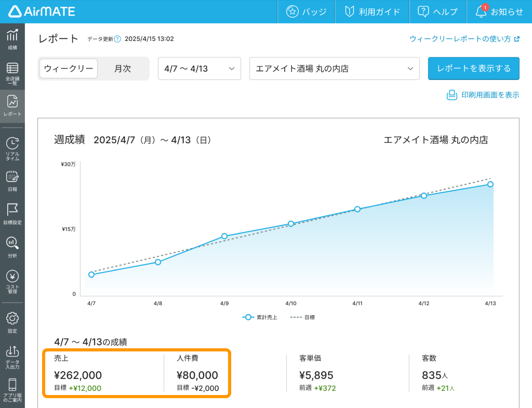Click the 4/13 data point on chart
The height and width of the screenshot is (408, 532).
(x=490, y=184)
